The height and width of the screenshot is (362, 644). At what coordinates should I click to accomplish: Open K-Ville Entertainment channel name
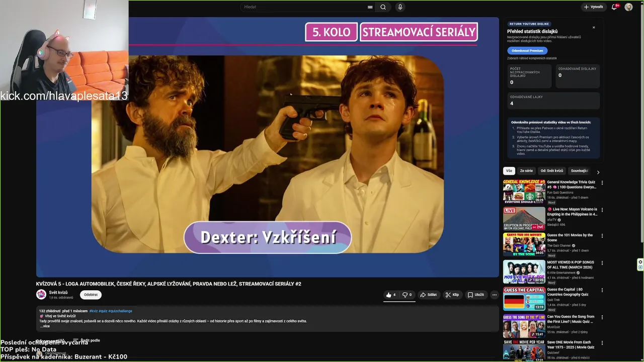561,273
